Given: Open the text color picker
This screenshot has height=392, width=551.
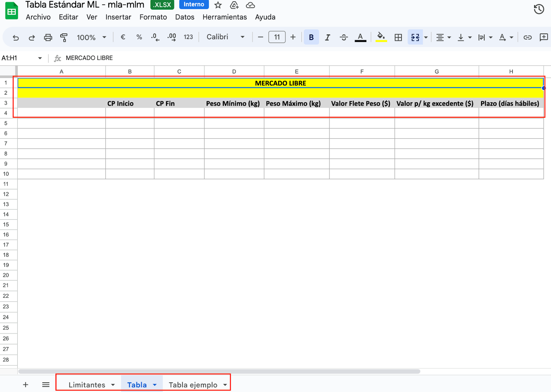Looking at the screenshot, I should coord(360,37).
